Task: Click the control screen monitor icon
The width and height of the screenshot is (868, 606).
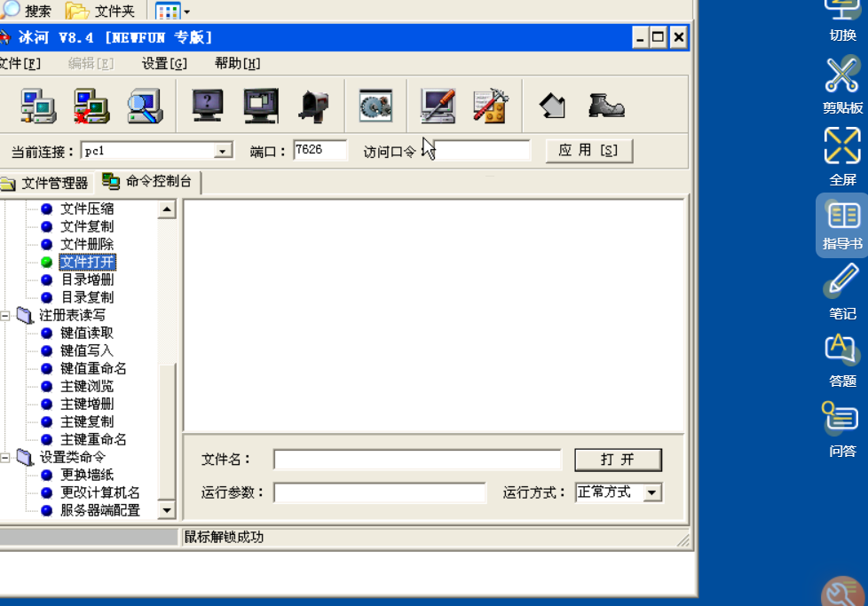Action: click(261, 106)
